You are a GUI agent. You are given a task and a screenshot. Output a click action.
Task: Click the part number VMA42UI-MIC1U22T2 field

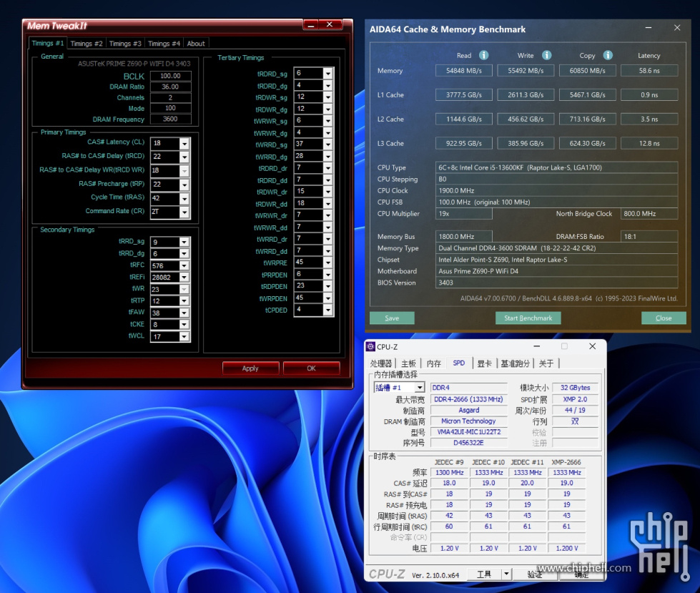click(469, 432)
